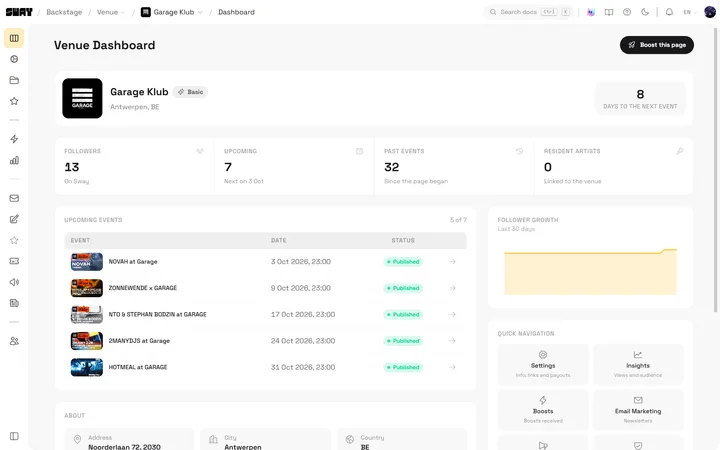Click the NOVAH event thumbnail

click(87, 262)
